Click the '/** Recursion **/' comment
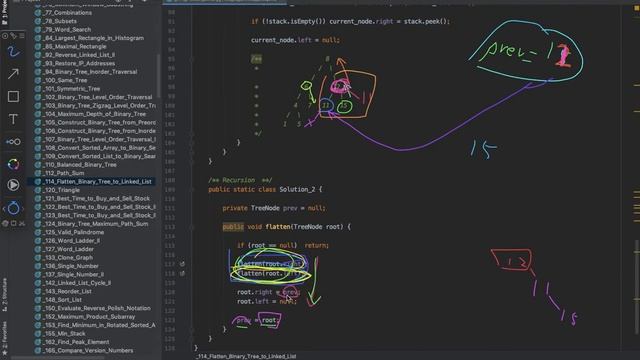This screenshot has height=360, width=640. [240, 180]
